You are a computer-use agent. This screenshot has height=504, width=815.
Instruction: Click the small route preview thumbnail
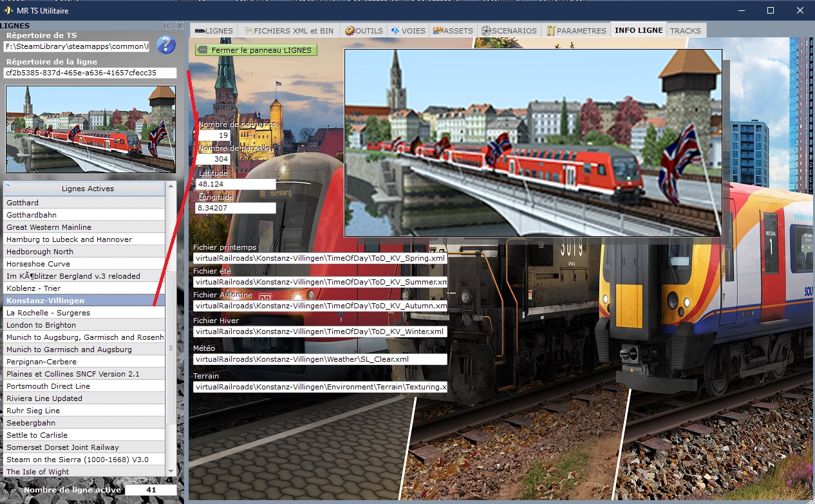[90, 129]
